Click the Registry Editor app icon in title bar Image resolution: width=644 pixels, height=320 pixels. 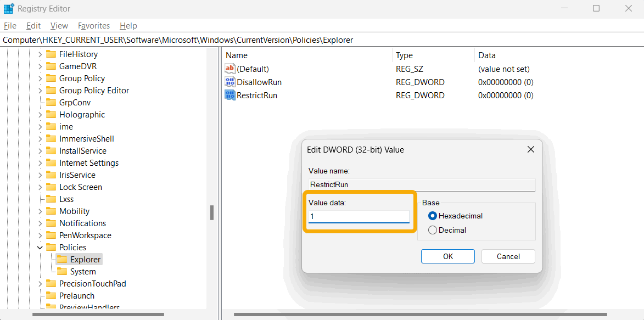pyautogui.click(x=9, y=8)
